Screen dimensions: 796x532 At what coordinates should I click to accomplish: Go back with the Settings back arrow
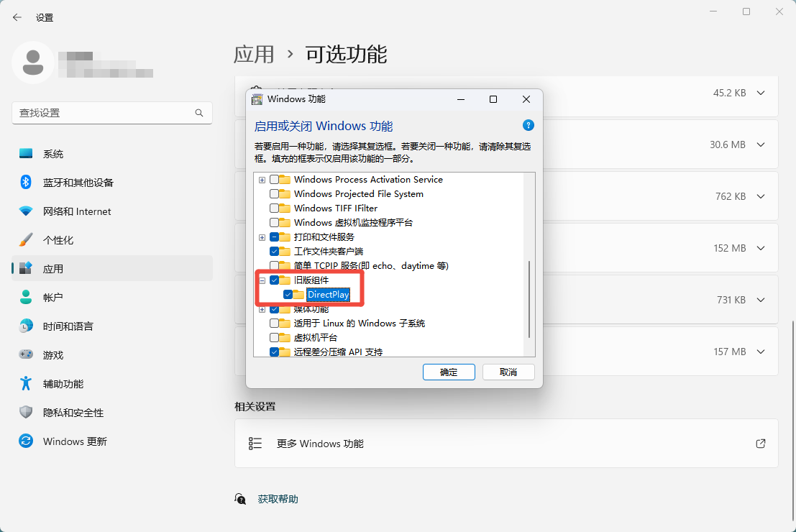(17, 17)
